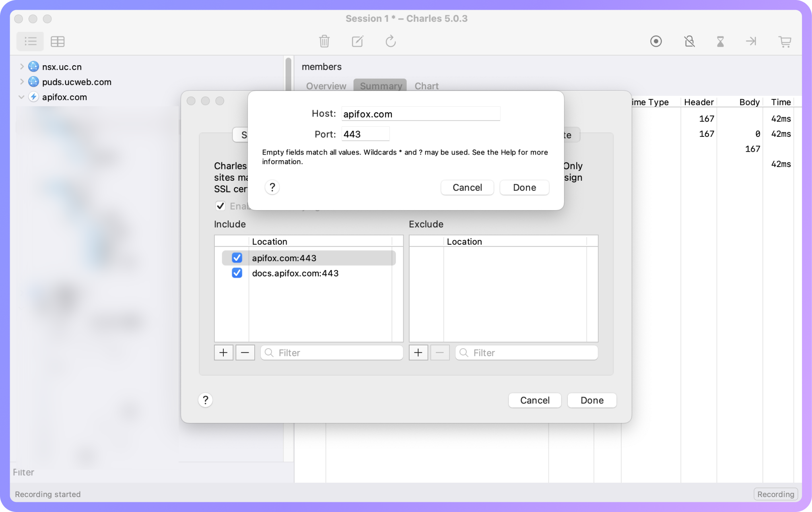Uncheck the apifox.com:443 include entry
The width and height of the screenshot is (812, 512).
point(237,258)
